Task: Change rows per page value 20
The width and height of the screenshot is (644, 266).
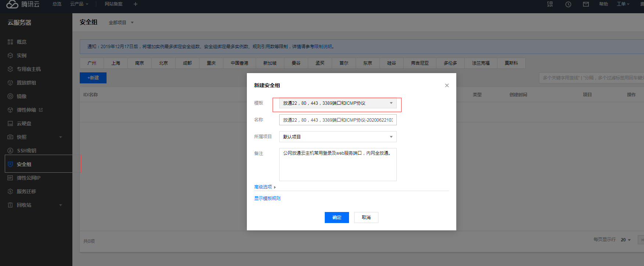Action: pos(626,240)
